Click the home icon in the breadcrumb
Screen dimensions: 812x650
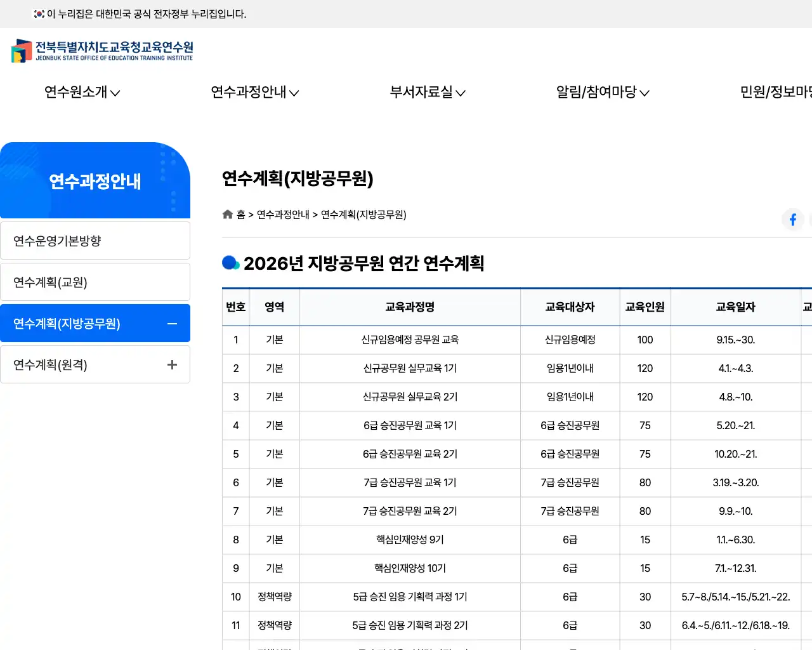click(x=227, y=214)
